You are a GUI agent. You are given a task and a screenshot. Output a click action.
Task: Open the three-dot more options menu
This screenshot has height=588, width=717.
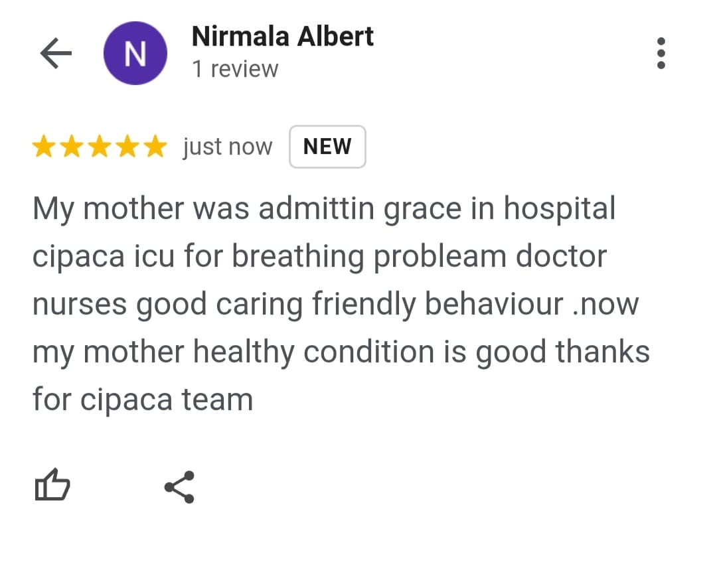point(660,53)
